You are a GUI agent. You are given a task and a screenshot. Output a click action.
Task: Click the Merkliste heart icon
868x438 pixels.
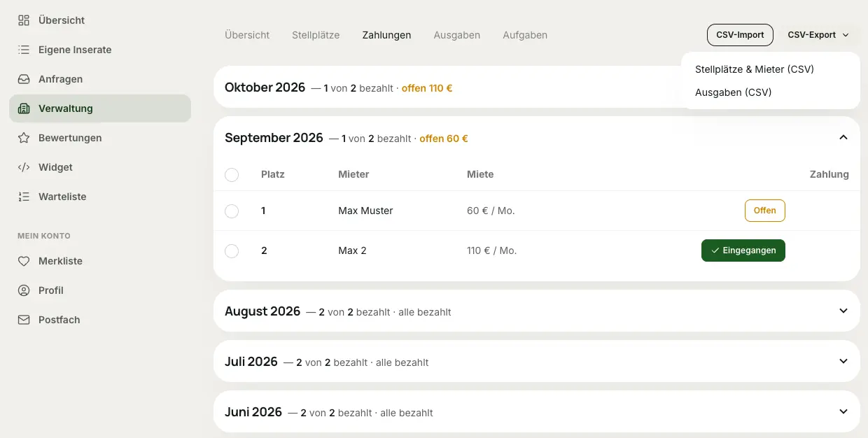tap(24, 261)
